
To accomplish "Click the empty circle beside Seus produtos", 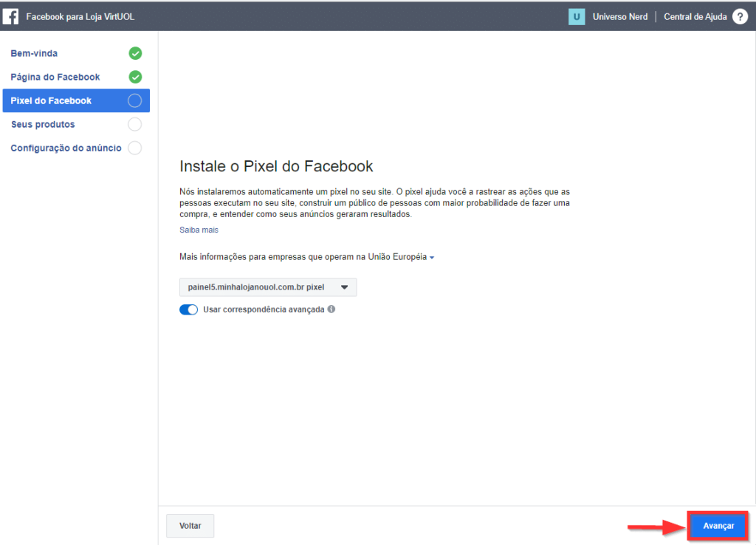I will (x=134, y=124).
